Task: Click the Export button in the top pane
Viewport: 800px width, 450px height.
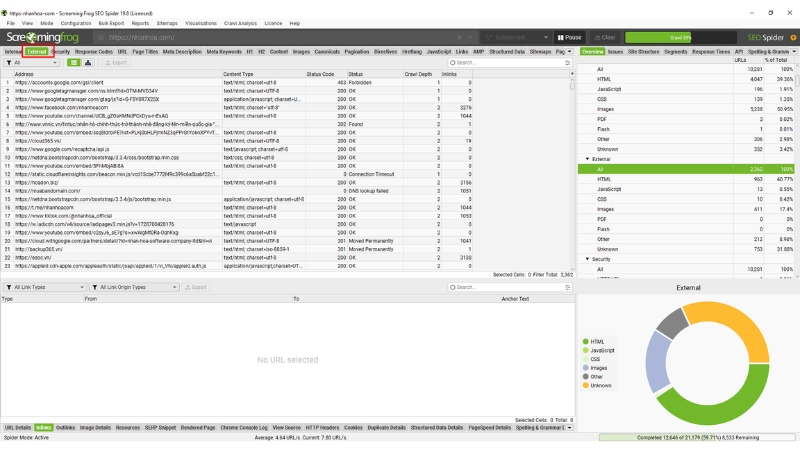Action: pos(116,62)
